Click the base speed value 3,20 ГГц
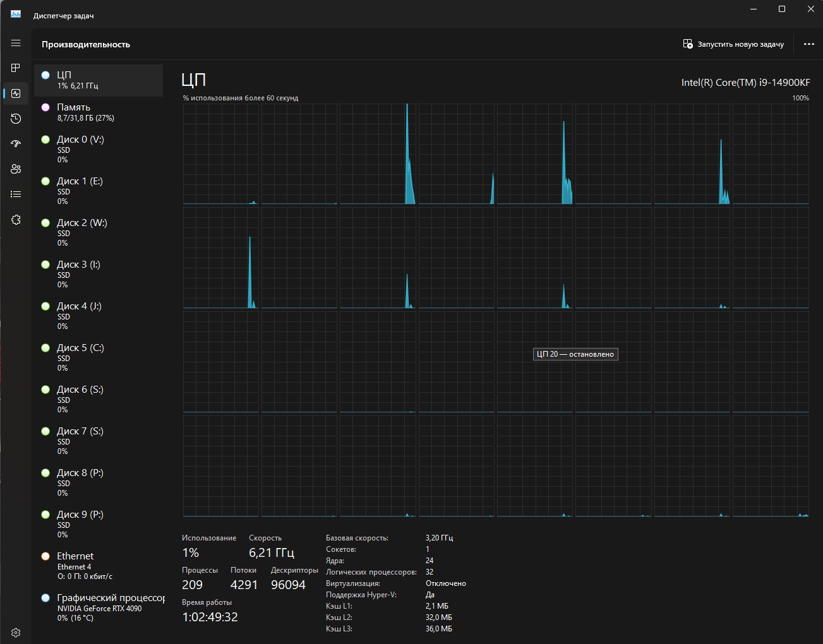Image resolution: width=823 pixels, height=644 pixels. coord(440,538)
